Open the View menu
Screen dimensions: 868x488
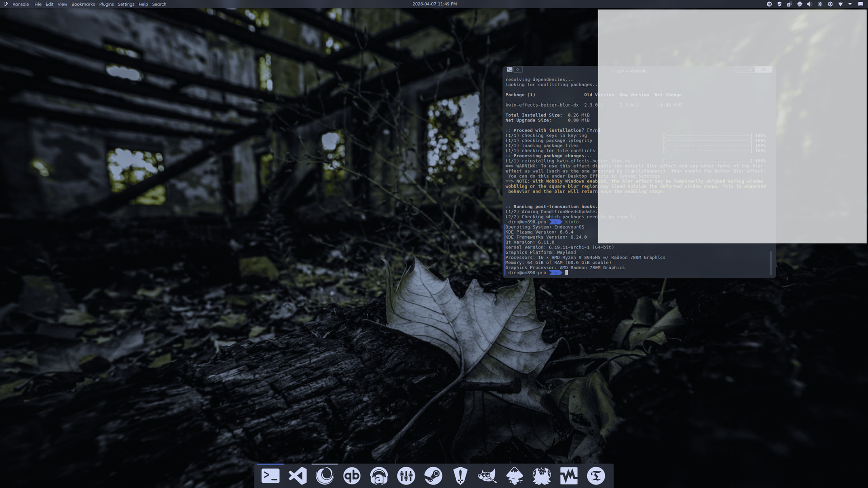[62, 4]
